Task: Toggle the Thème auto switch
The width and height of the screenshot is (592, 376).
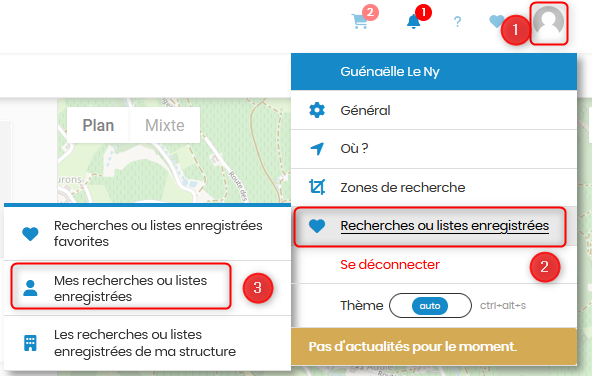Action: pyautogui.click(x=430, y=305)
